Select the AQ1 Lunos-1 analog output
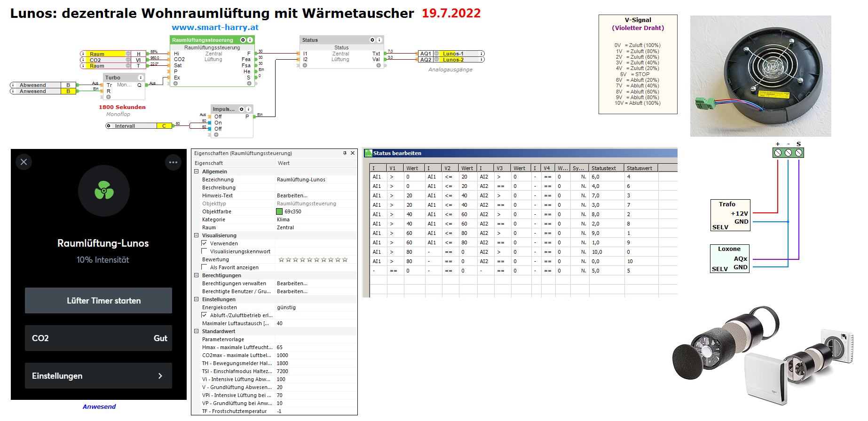 coord(451,54)
